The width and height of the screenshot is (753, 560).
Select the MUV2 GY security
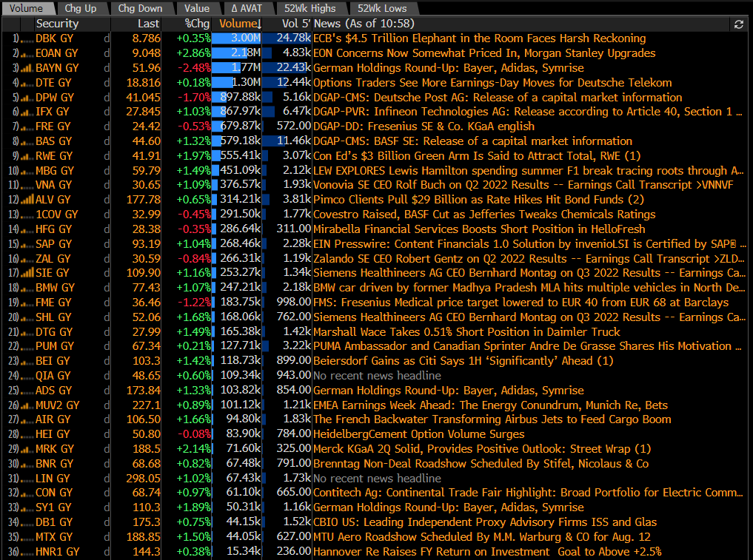pos(57,405)
